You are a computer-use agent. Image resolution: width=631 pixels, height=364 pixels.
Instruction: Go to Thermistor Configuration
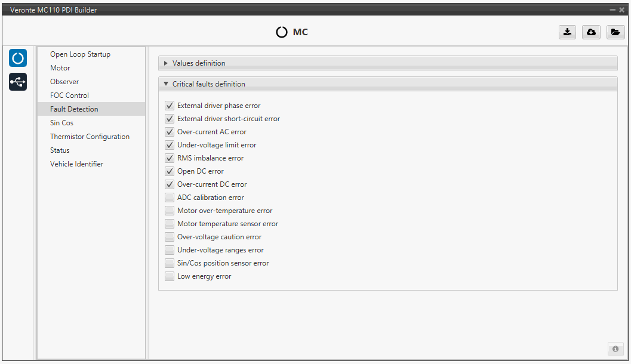click(90, 137)
